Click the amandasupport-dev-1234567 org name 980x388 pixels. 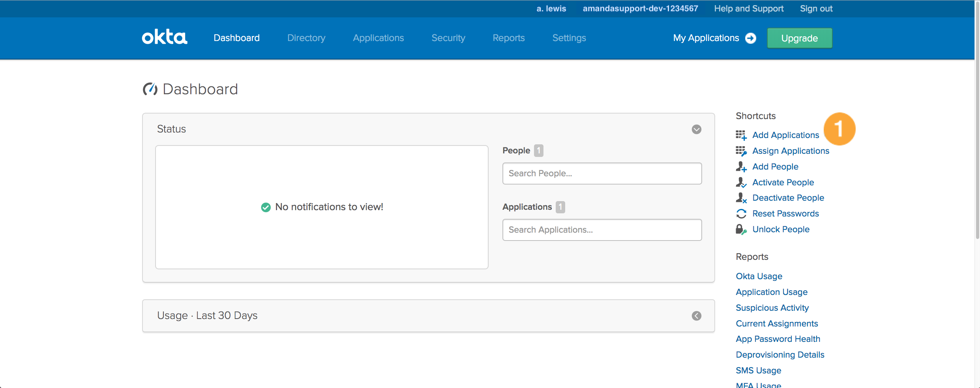pos(640,9)
